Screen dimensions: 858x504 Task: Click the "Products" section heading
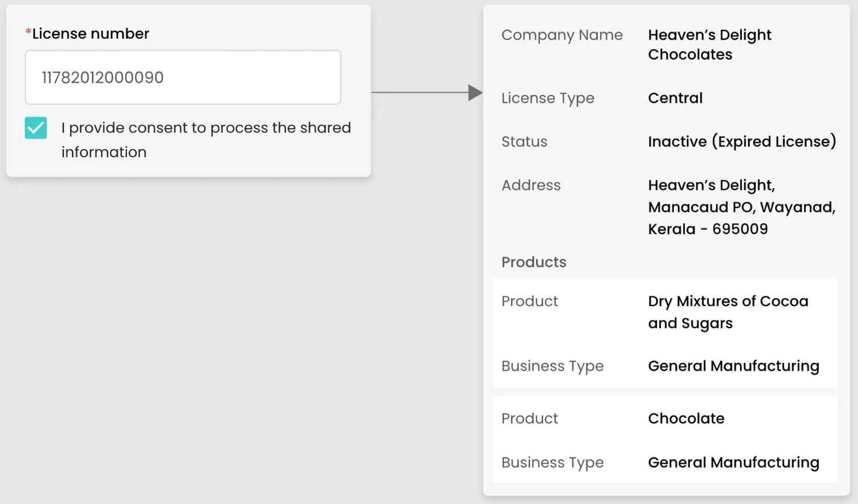click(534, 262)
